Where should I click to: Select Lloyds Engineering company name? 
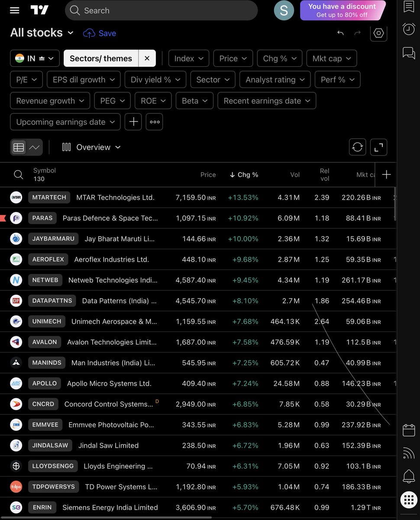(118, 466)
